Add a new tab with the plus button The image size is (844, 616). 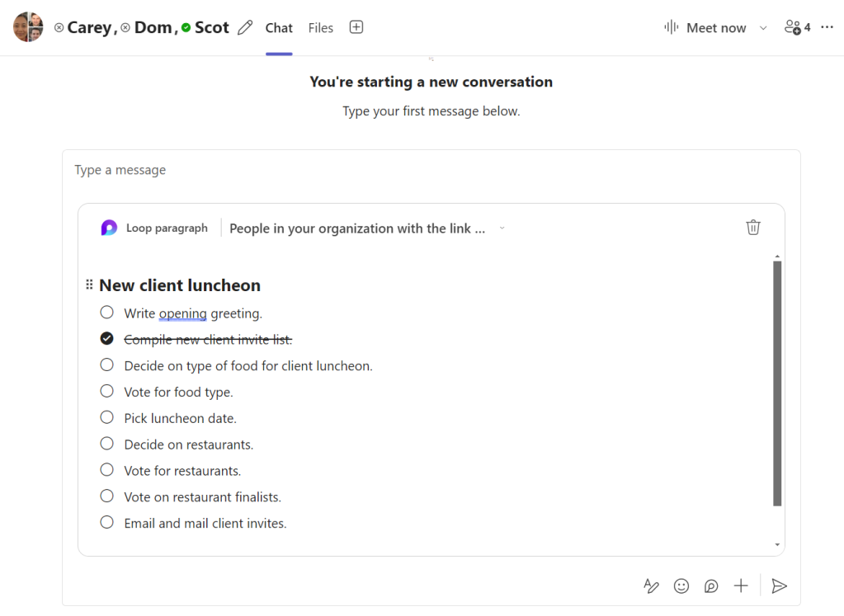tap(356, 26)
